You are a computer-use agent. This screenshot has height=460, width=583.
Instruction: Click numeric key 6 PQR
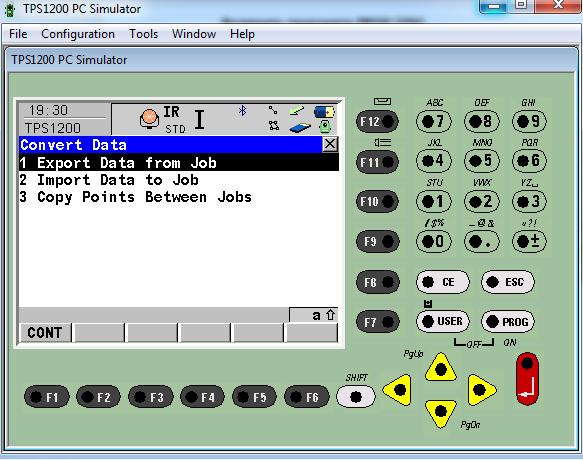[x=529, y=161]
